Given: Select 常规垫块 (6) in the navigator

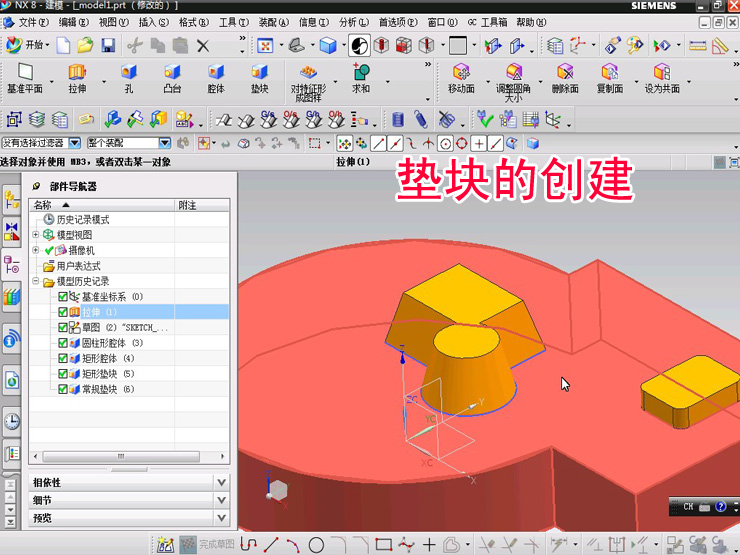Looking at the screenshot, I should (107, 389).
